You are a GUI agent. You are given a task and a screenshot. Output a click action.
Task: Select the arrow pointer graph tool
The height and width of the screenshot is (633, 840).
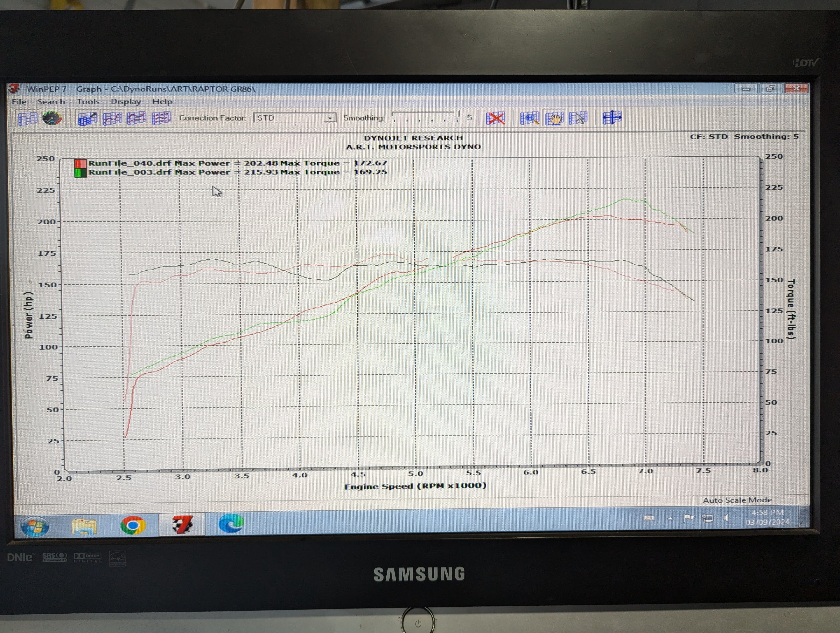pyautogui.click(x=578, y=118)
